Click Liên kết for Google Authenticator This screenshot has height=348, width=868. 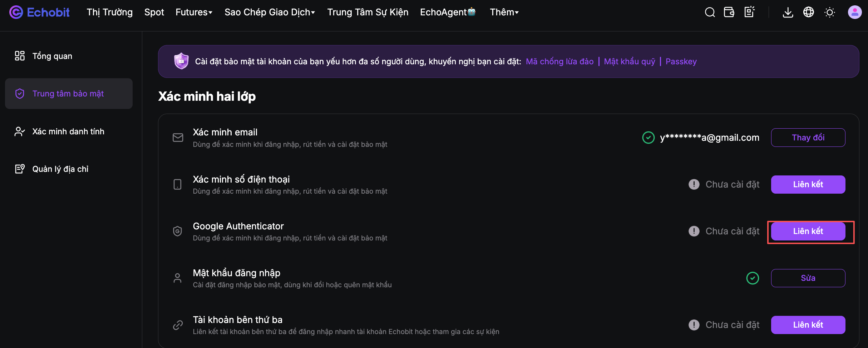(x=808, y=231)
